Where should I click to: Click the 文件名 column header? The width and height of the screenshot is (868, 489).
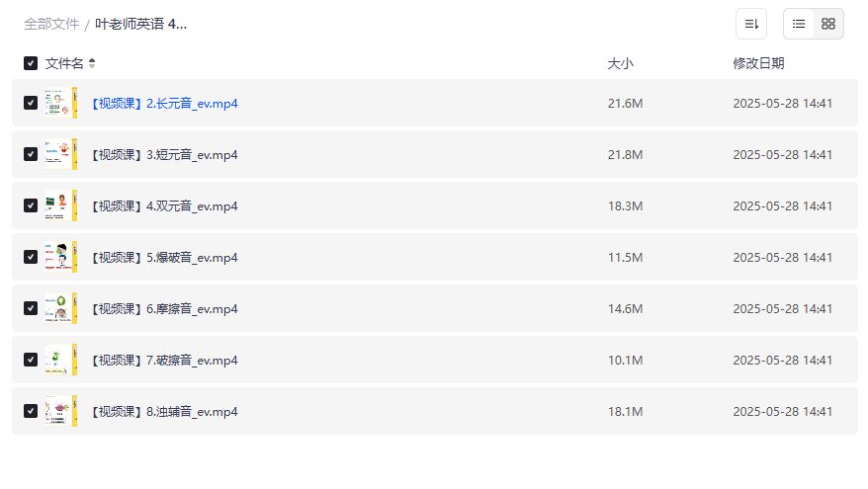tap(64, 63)
